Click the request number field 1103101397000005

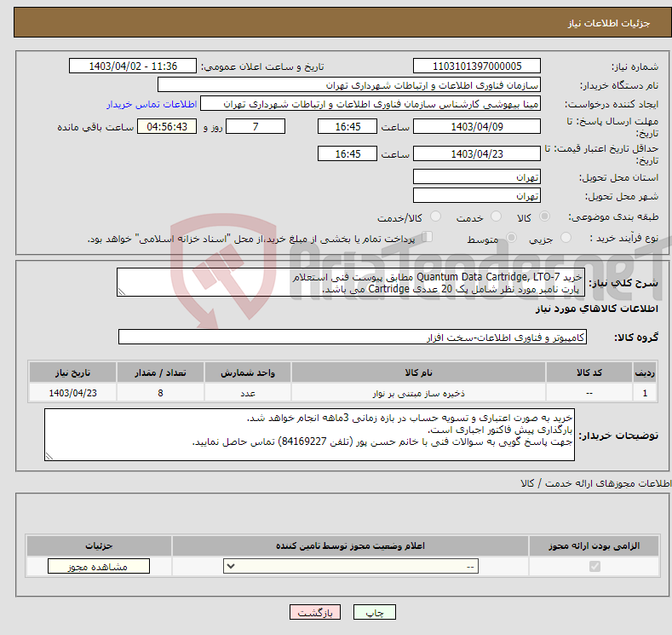[x=477, y=66]
